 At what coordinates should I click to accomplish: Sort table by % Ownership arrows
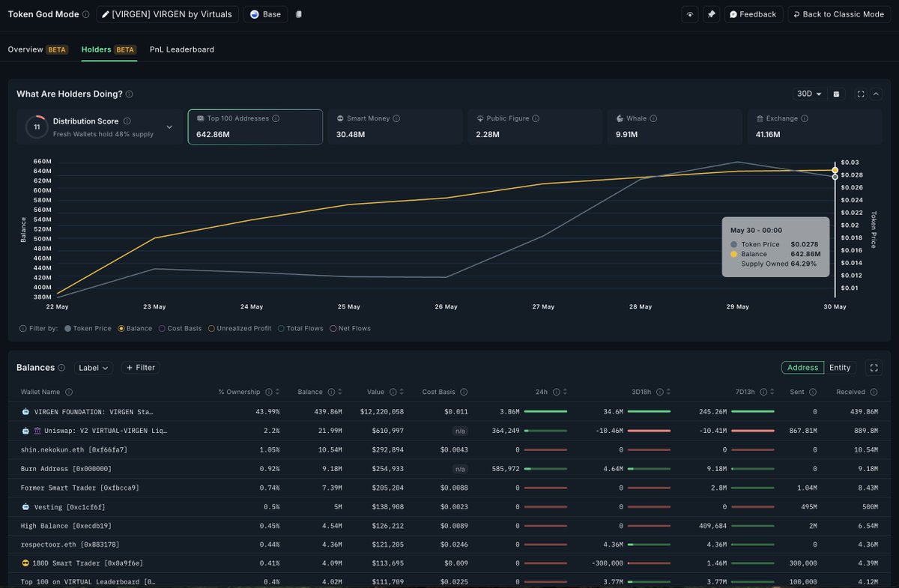277,392
